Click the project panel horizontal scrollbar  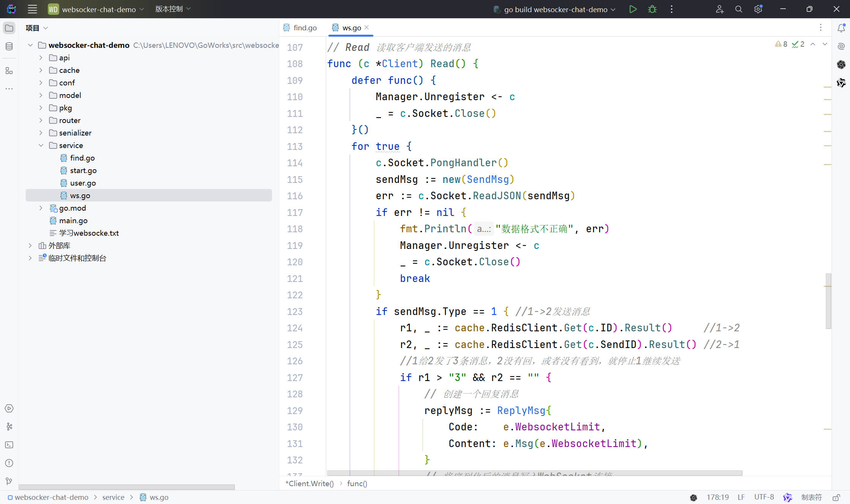126,487
